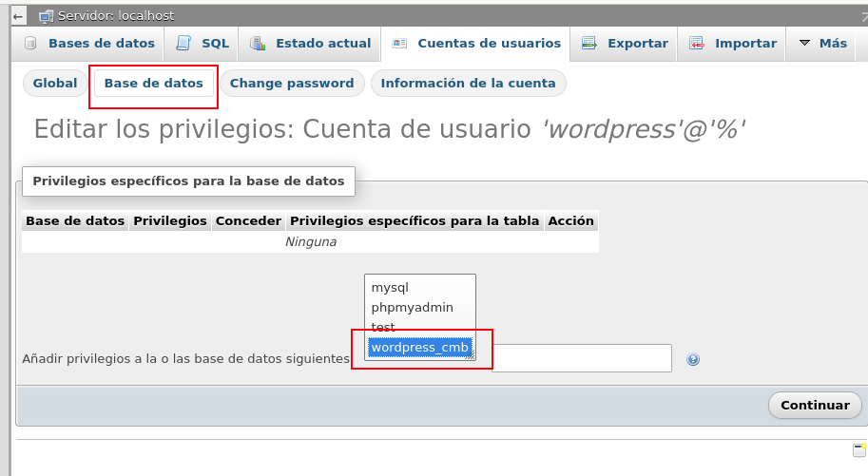Image resolution: width=868 pixels, height=476 pixels.
Task: Go to Información de la cuenta tab
Action: (468, 84)
